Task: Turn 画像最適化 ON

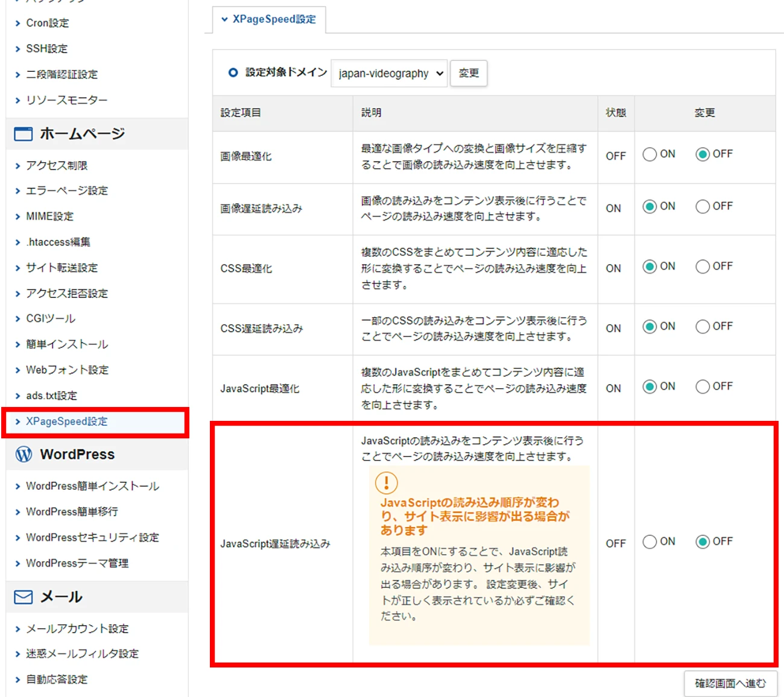Action: click(650, 154)
